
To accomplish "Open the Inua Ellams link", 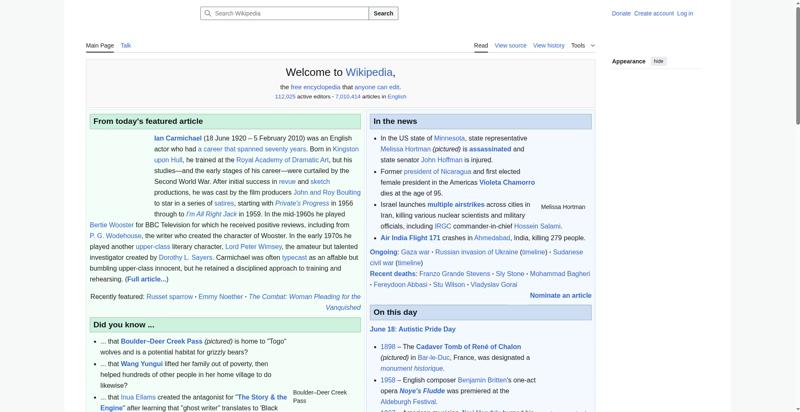I will click(138, 397).
